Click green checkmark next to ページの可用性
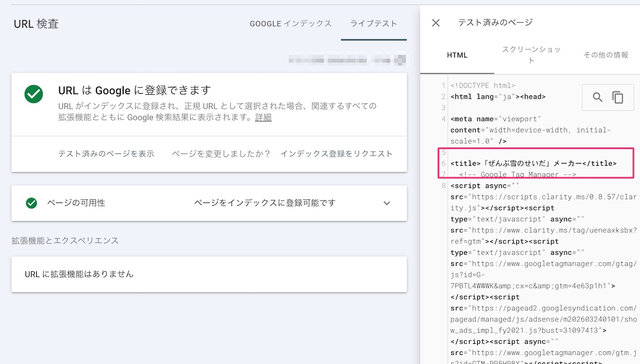Viewport: 640px width, 364px height. tap(31, 203)
